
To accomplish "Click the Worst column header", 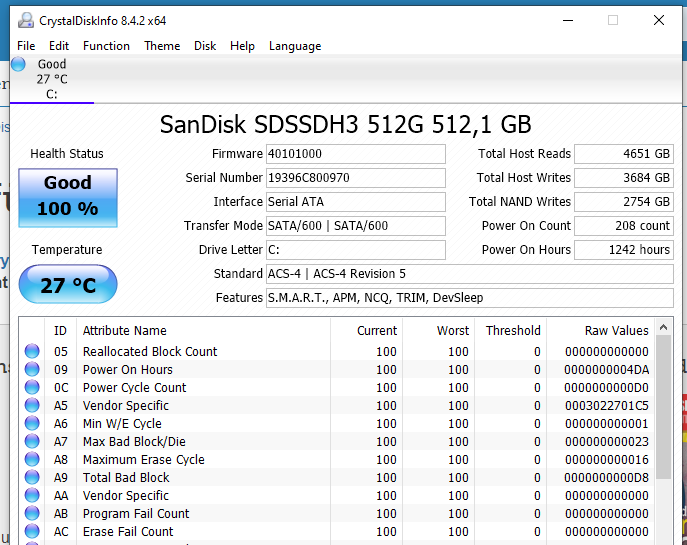I will 438,330.
